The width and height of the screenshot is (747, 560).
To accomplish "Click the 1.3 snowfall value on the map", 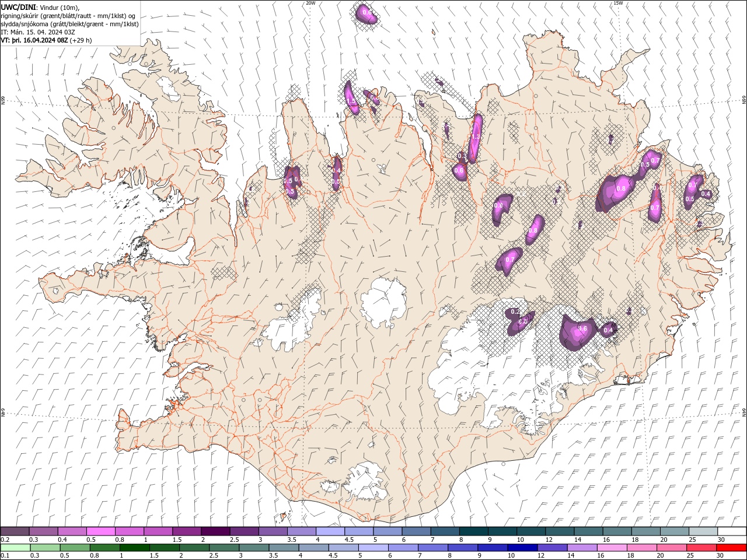I will [475, 137].
